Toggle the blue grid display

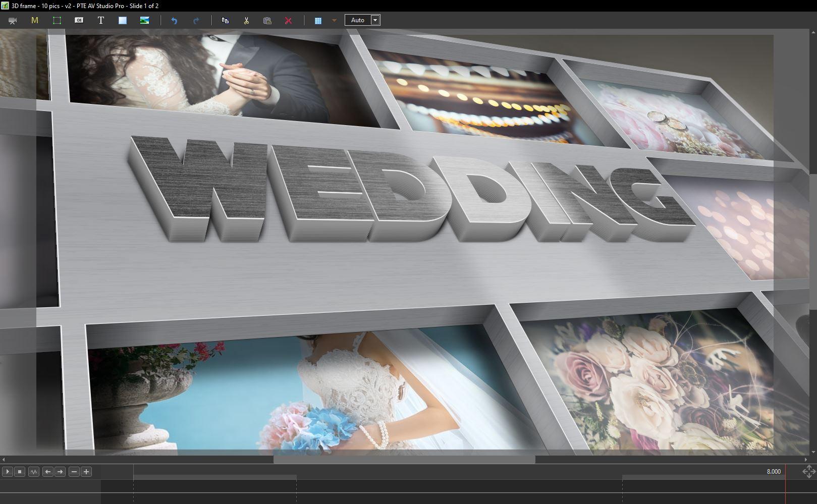[318, 21]
